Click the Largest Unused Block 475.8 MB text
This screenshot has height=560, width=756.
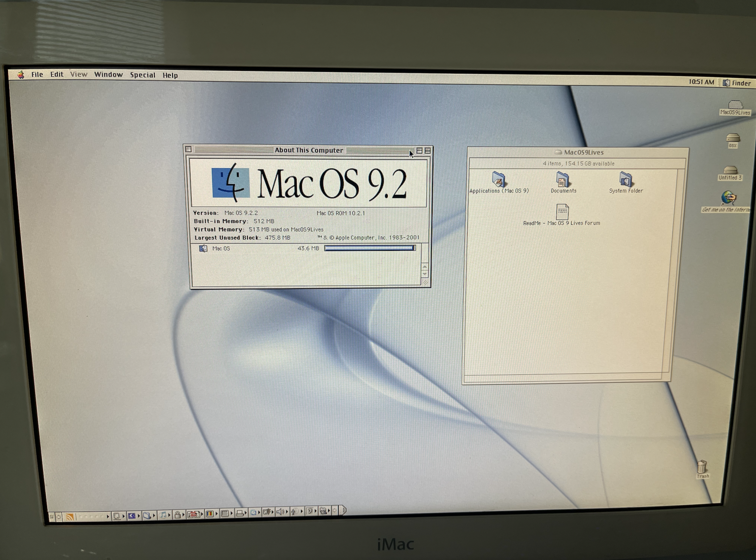(x=242, y=238)
